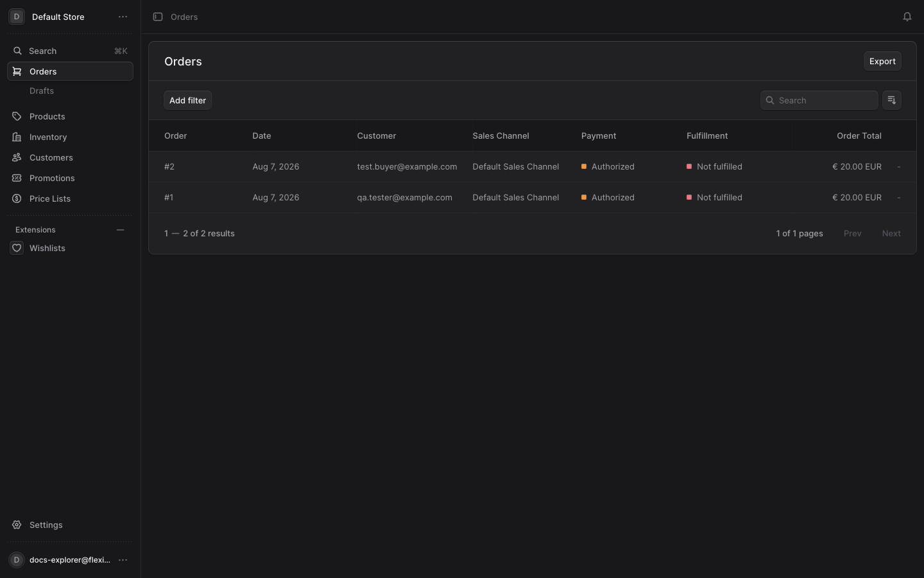The image size is (924, 578).
Task: Collapse the Extensions section
Action: (120, 230)
